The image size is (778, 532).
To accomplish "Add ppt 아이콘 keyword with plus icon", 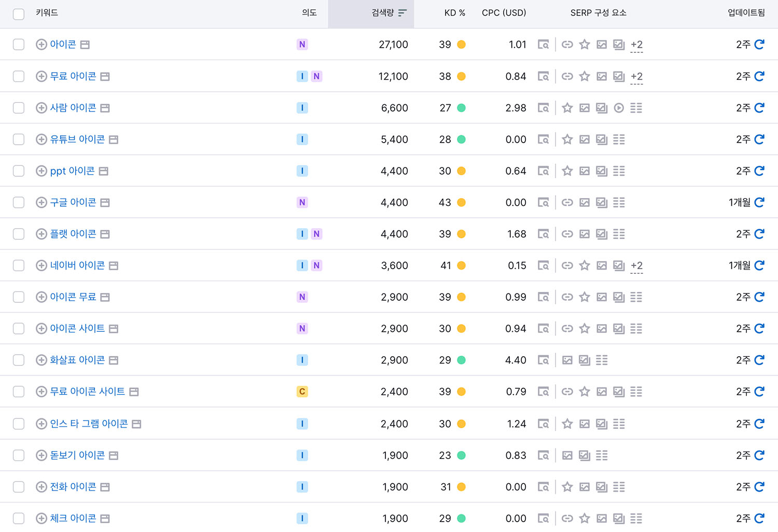I will (x=41, y=171).
